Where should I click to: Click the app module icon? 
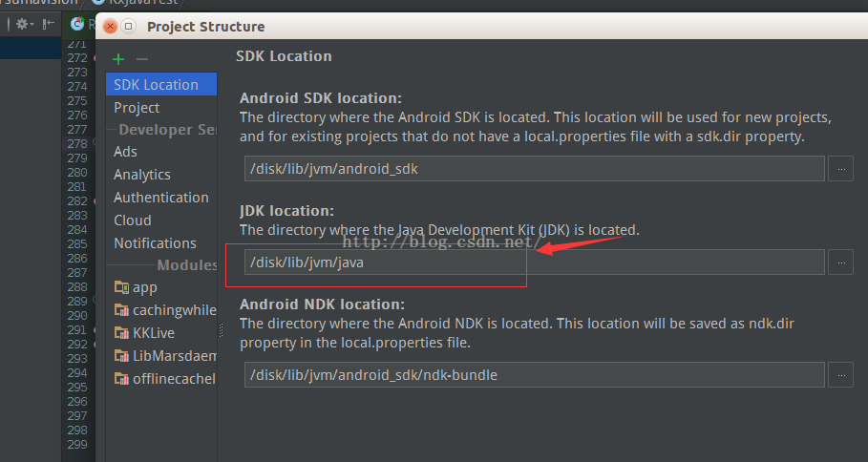pos(121,286)
